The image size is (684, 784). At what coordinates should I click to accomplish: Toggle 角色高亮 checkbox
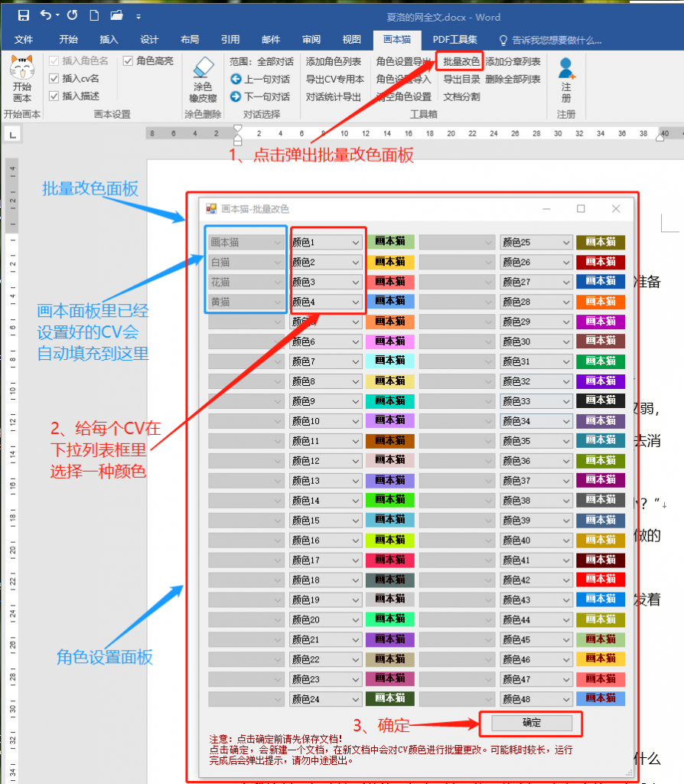(x=128, y=61)
